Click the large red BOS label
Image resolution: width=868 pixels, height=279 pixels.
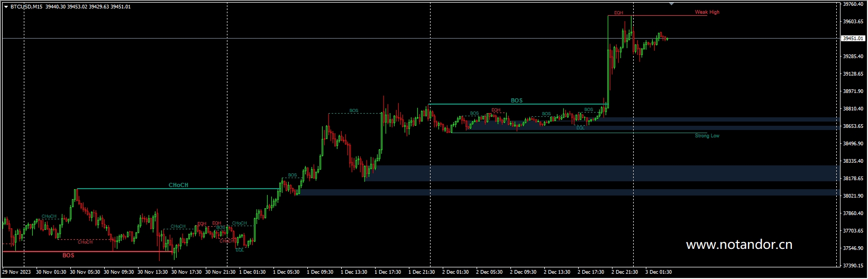(68, 255)
